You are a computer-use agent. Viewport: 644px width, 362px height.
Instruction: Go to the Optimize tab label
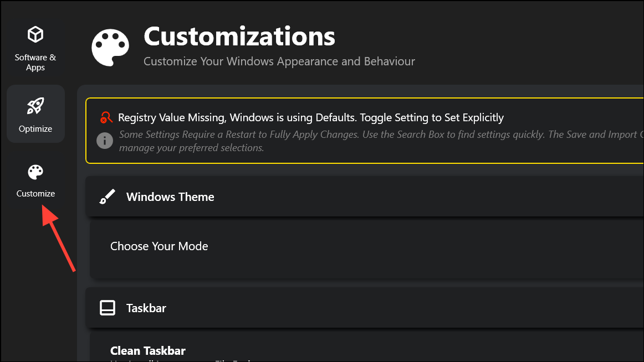[x=35, y=129]
